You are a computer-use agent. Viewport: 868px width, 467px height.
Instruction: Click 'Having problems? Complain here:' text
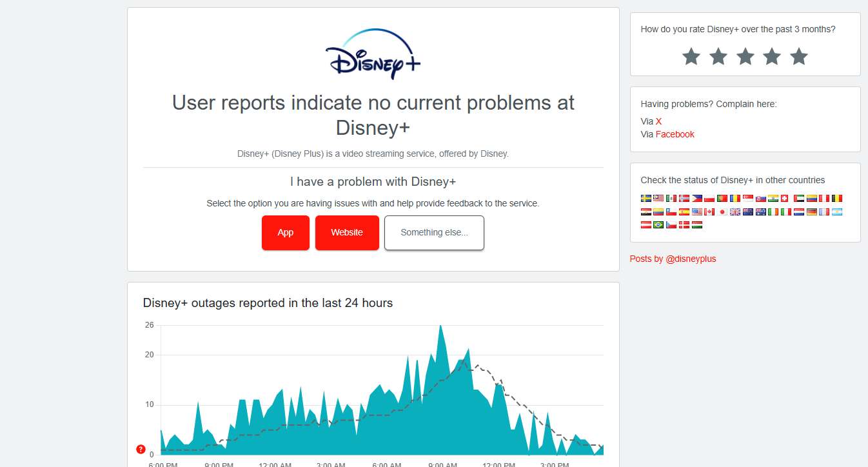point(709,104)
